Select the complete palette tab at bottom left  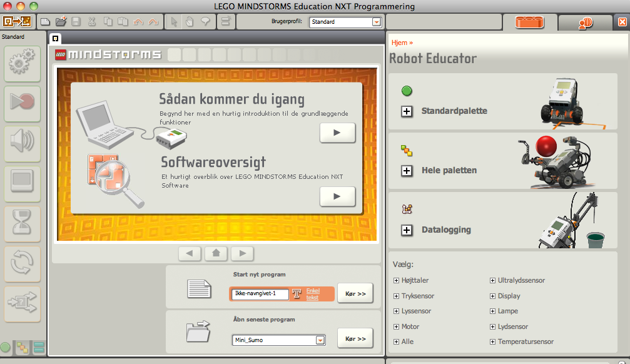(x=22, y=348)
